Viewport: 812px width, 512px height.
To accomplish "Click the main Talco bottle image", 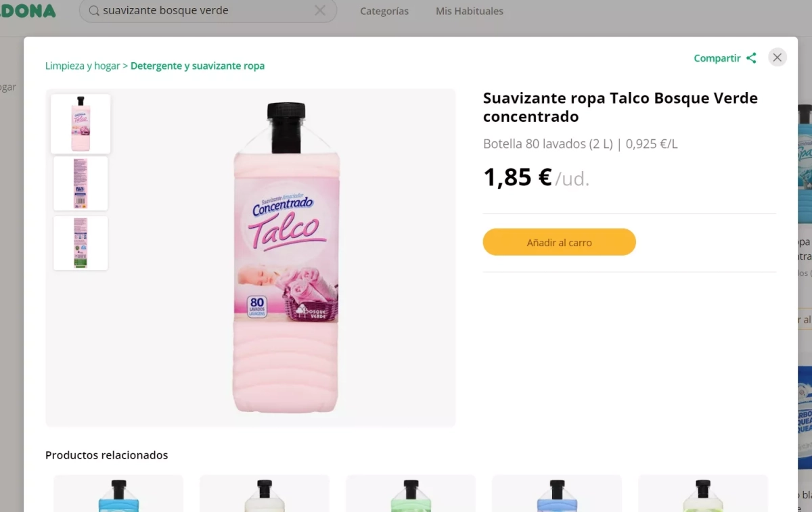I will tap(286, 257).
